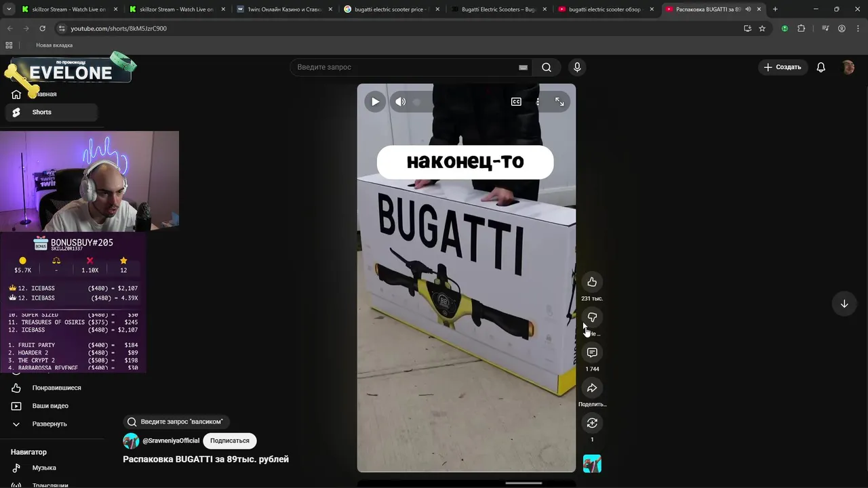The height and width of the screenshot is (488, 868).
Task: Select Shorts in the left sidebar
Action: pyautogui.click(x=51, y=112)
